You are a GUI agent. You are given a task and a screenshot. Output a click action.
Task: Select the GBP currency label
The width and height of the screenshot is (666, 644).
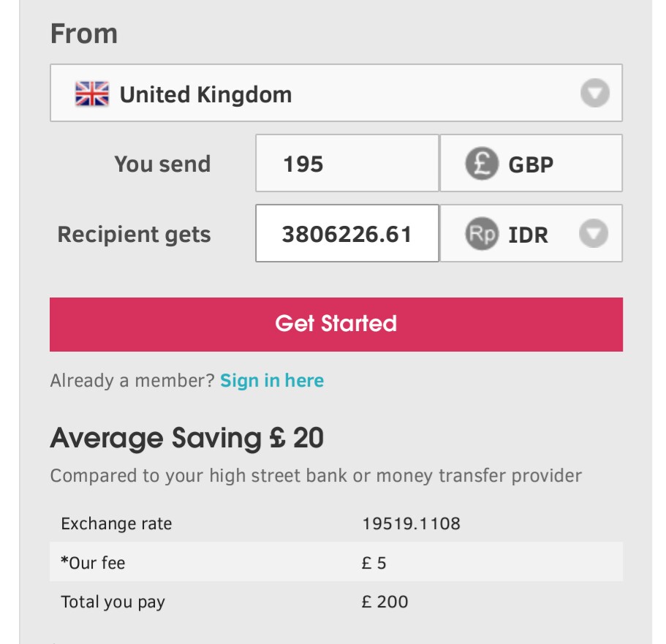(531, 164)
